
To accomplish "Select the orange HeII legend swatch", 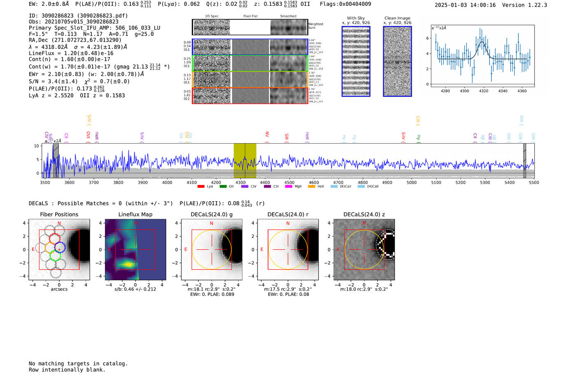I will pyautogui.click(x=311, y=186).
